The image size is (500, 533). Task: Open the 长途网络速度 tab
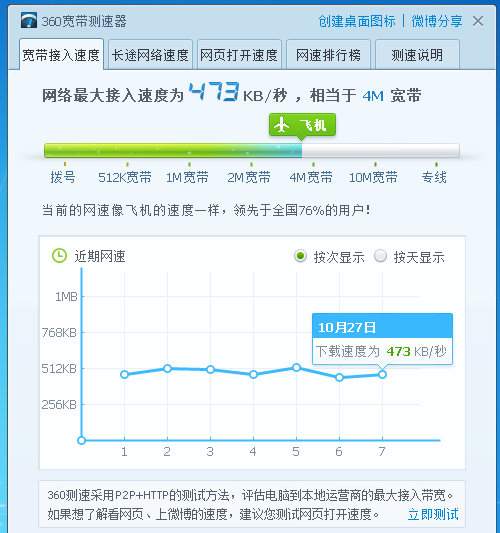(150, 55)
